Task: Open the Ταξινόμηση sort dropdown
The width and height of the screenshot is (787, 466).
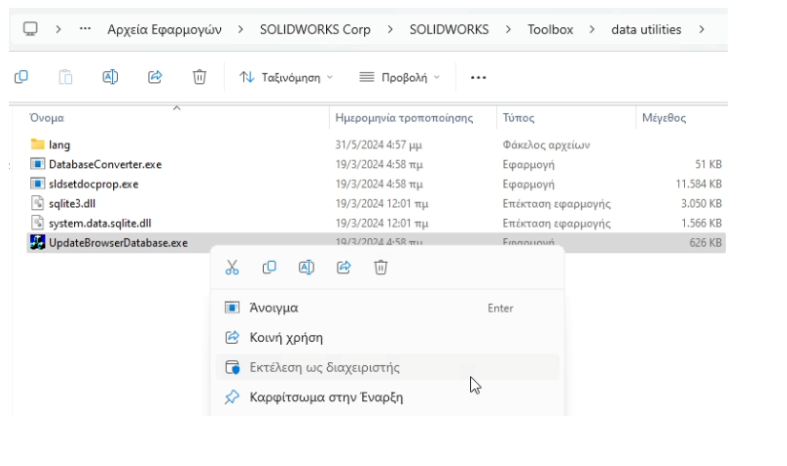Action: [286, 77]
